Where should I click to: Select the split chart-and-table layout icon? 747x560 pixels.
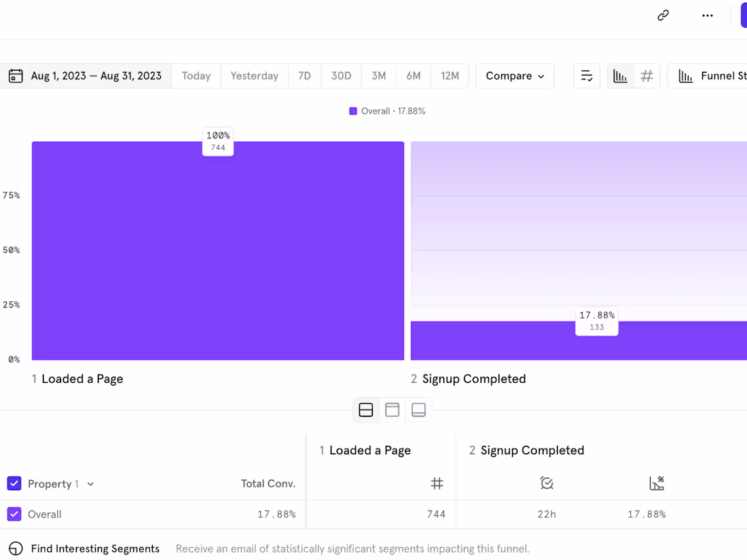366,410
